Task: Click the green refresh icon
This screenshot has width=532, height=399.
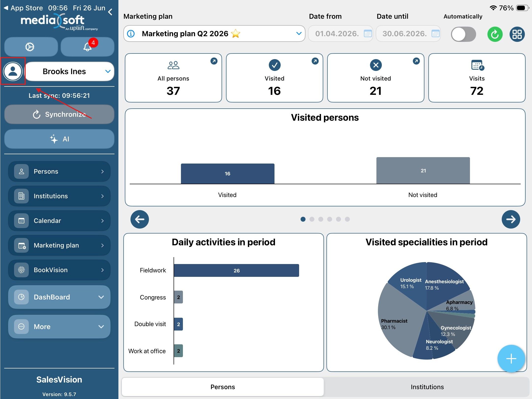Action: point(495,34)
